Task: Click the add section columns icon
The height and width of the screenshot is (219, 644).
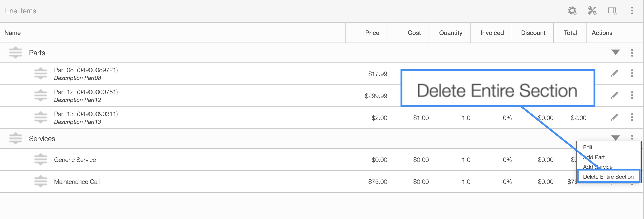Action: coord(612,11)
